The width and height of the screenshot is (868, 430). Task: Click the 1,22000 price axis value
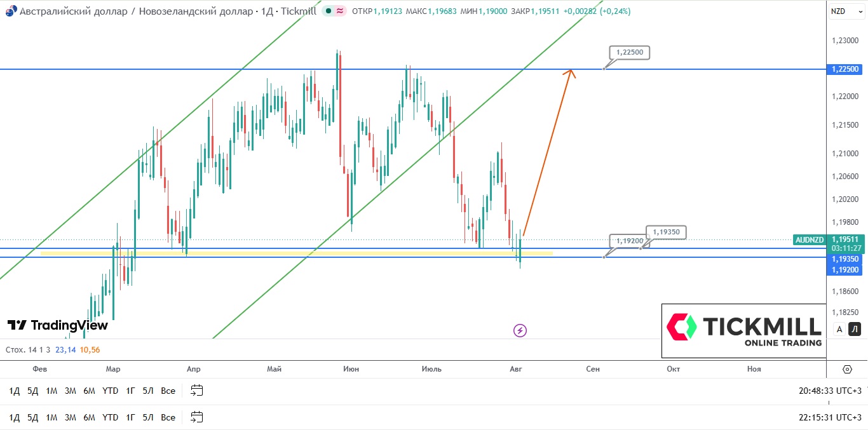coord(845,97)
